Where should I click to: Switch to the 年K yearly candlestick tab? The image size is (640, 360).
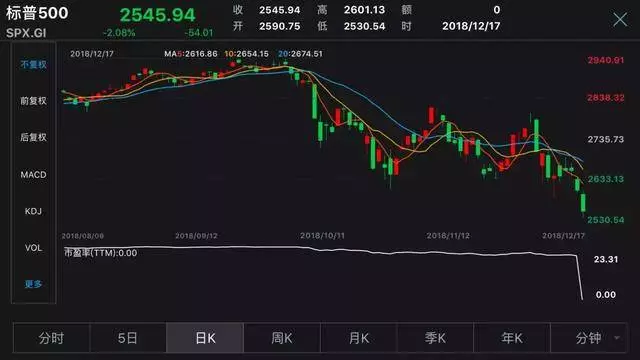tap(512, 338)
